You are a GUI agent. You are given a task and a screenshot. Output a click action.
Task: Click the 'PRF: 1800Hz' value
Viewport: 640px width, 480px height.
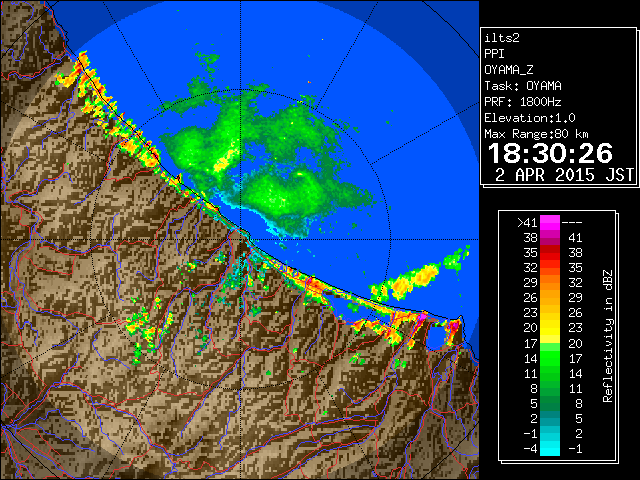coord(522,102)
